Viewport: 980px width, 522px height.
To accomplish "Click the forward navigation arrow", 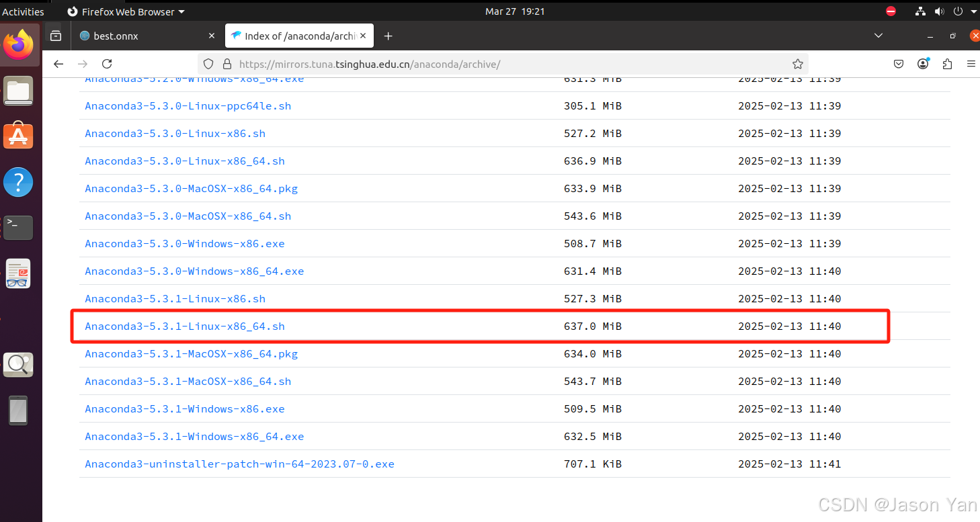I will pos(83,64).
